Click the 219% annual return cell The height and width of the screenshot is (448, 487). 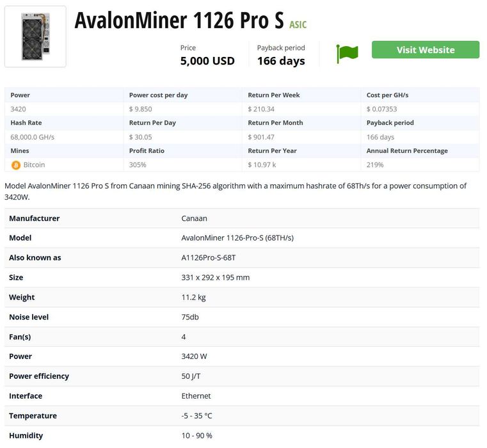[x=420, y=164]
